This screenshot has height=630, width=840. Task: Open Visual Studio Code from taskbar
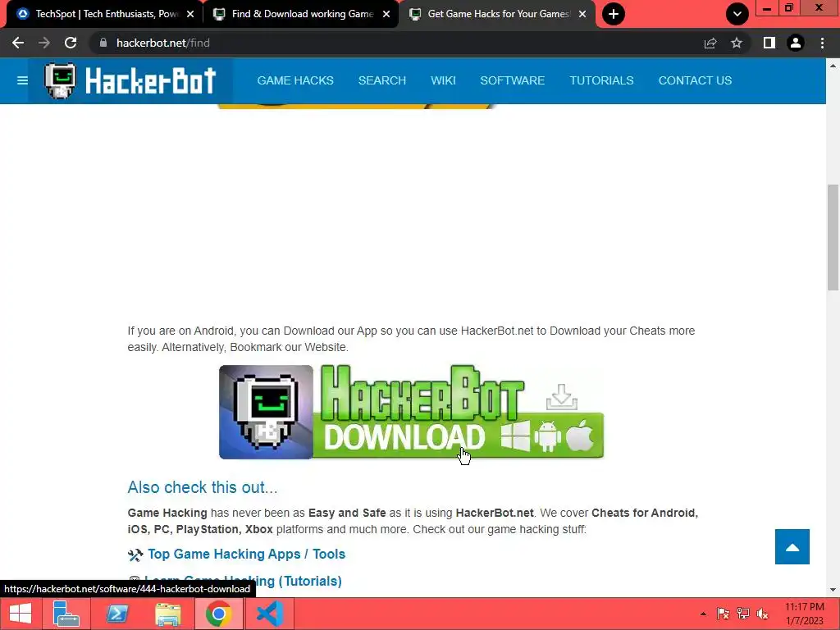[269, 614]
